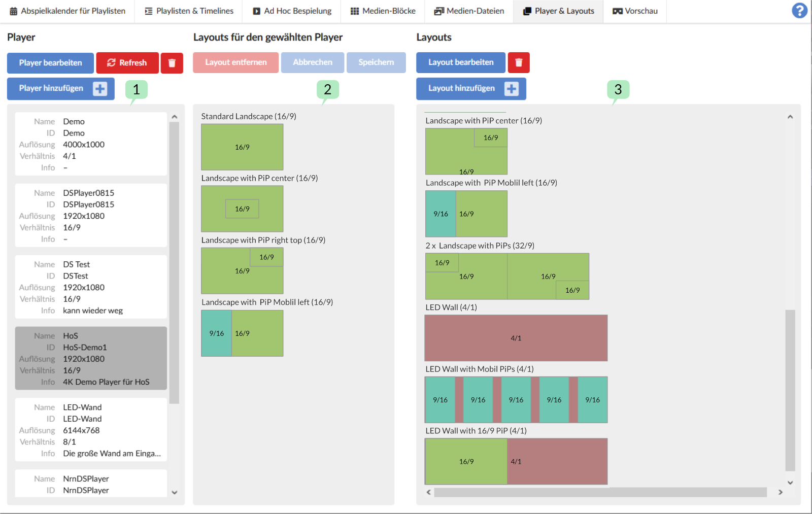812x514 pixels.
Task: Click the Layout bearbeiten button
Action: pos(460,62)
